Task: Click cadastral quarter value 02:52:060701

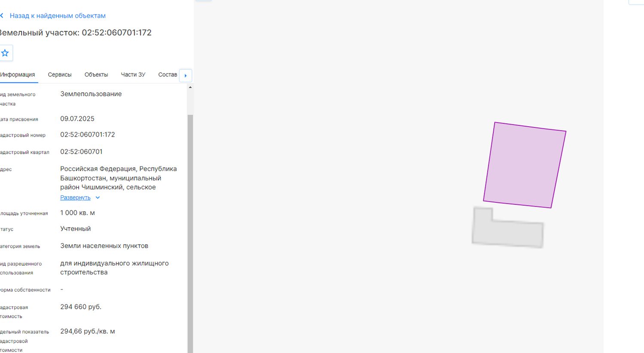Action: coord(82,152)
